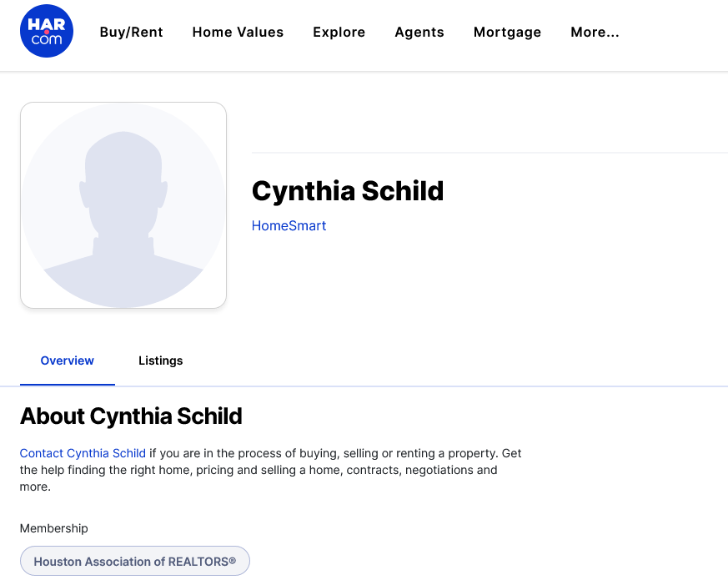Viewport: 728px width, 585px height.
Task: Select the Houston Association of REALTORS badge
Action: (134, 561)
